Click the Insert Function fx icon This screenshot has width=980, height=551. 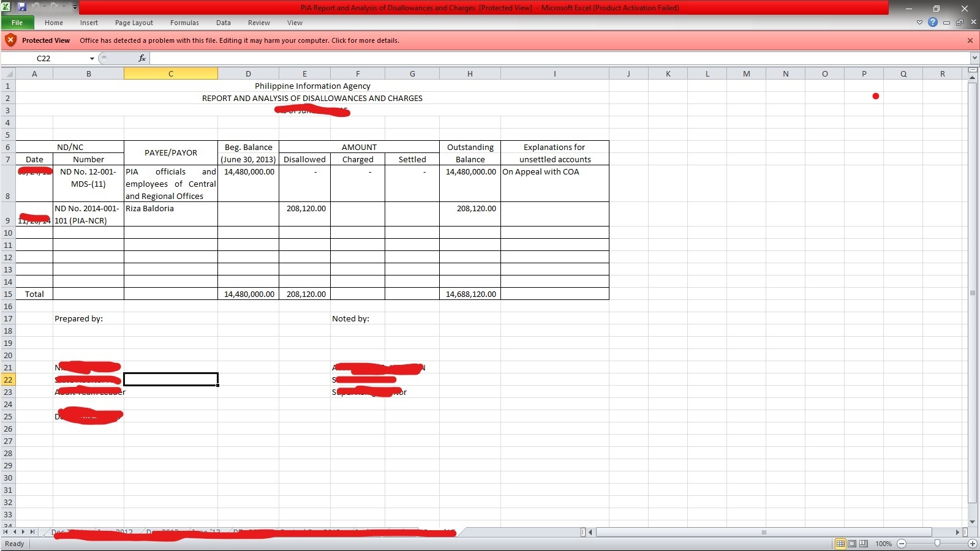(x=142, y=58)
